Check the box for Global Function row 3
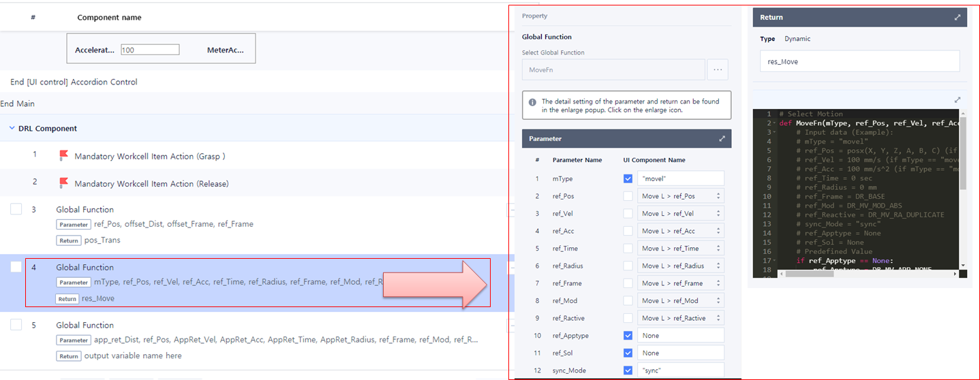 tap(16, 210)
